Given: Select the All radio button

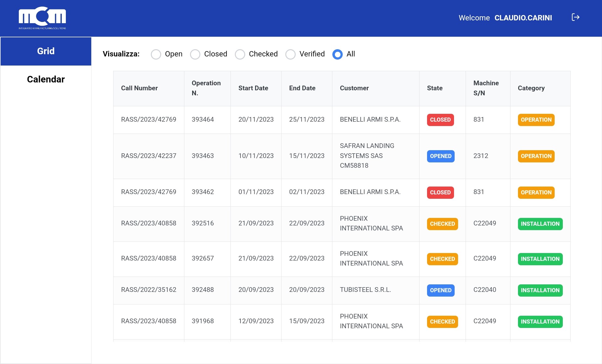Looking at the screenshot, I should tap(337, 54).
